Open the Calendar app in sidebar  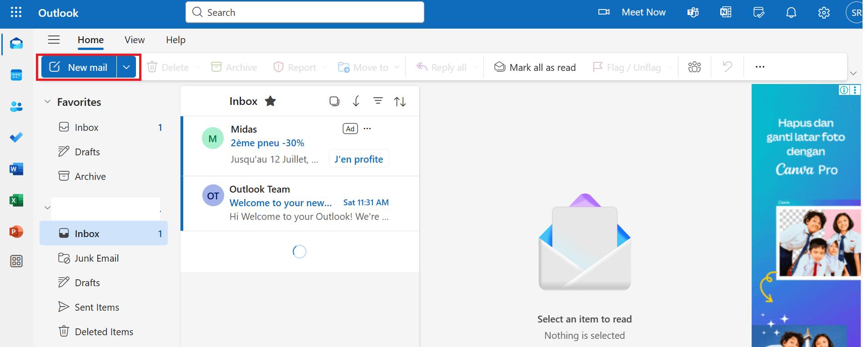click(x=16, y=75)
